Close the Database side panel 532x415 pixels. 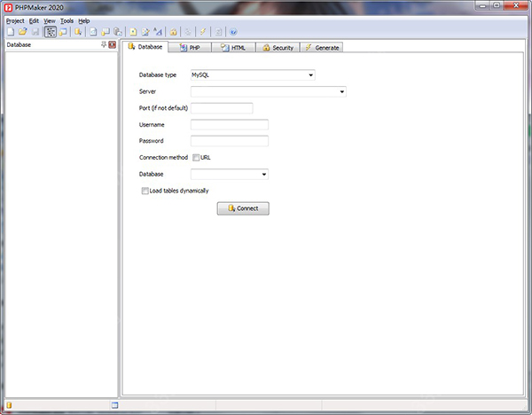[113, 44]
